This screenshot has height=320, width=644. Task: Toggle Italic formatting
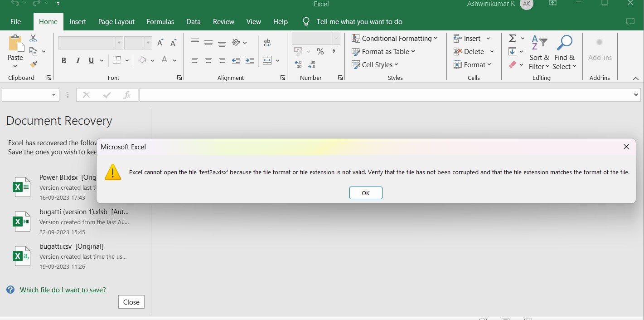click(78, 60)
